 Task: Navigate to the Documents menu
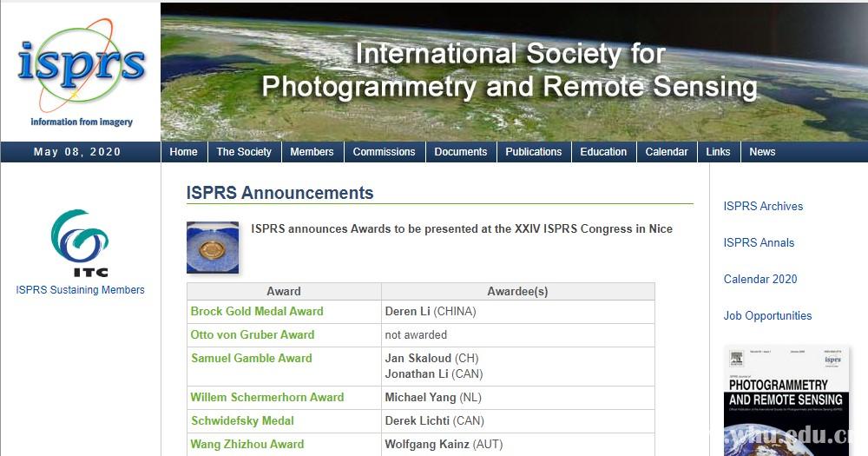click(460, 152)
